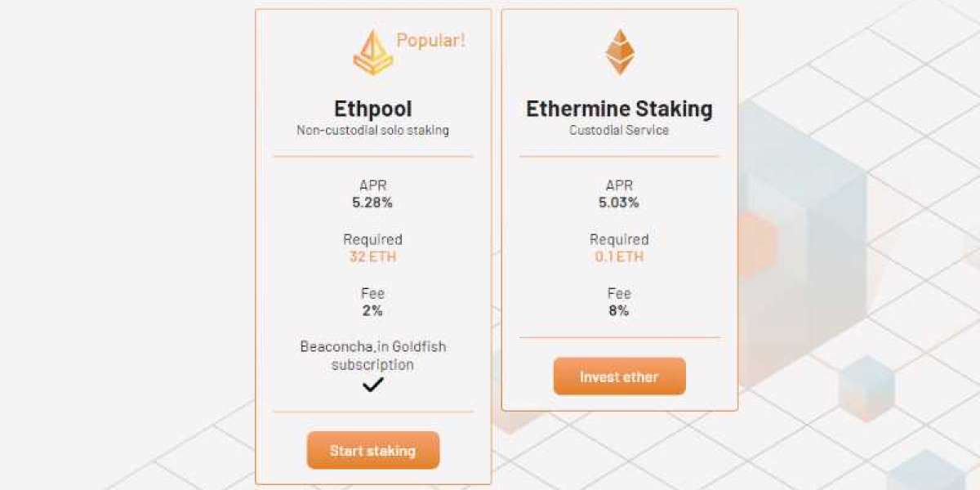
Task: Select the 5.03% APR value
Action: point(620,203)
